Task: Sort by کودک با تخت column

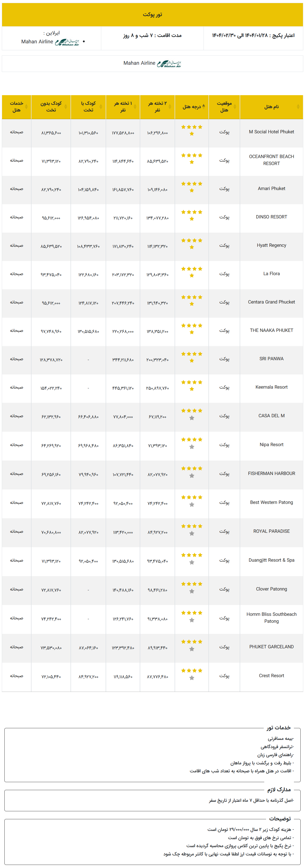Action: coord(88,107)
